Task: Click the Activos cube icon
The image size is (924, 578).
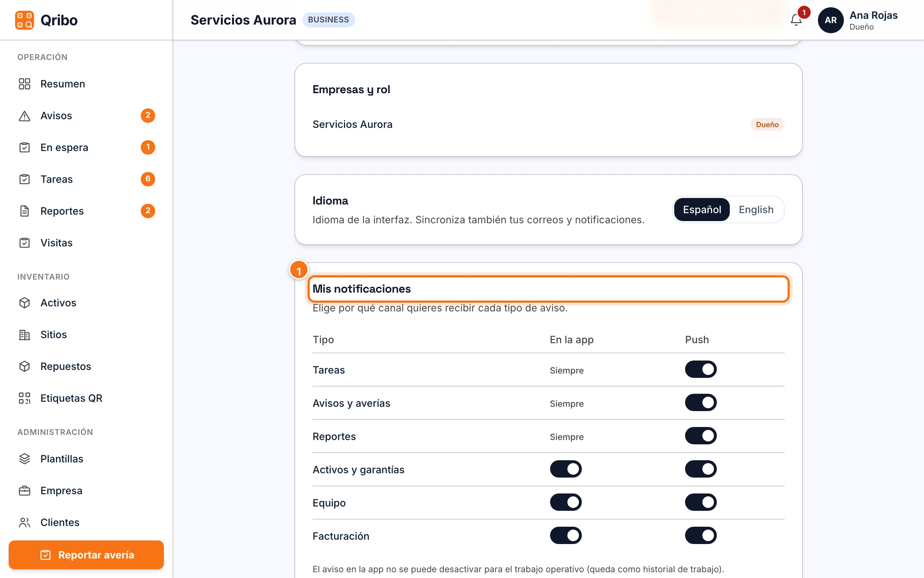Action: (x=25, y=303)
